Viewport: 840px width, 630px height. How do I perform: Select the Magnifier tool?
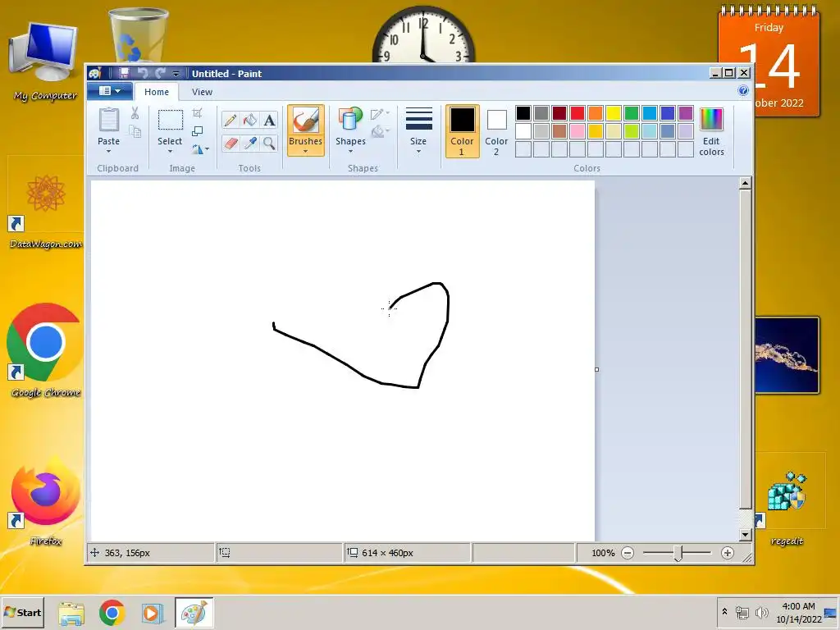tap(269, 143)
